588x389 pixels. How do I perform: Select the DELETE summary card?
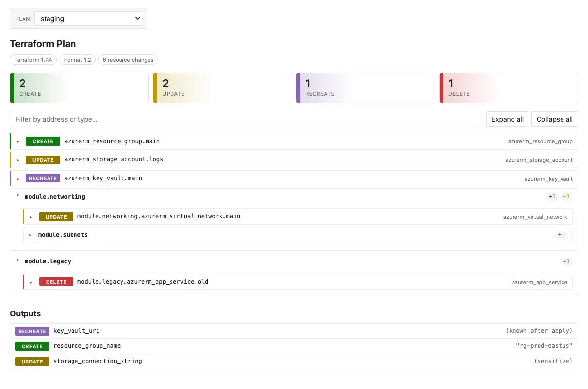coord(509,88)
